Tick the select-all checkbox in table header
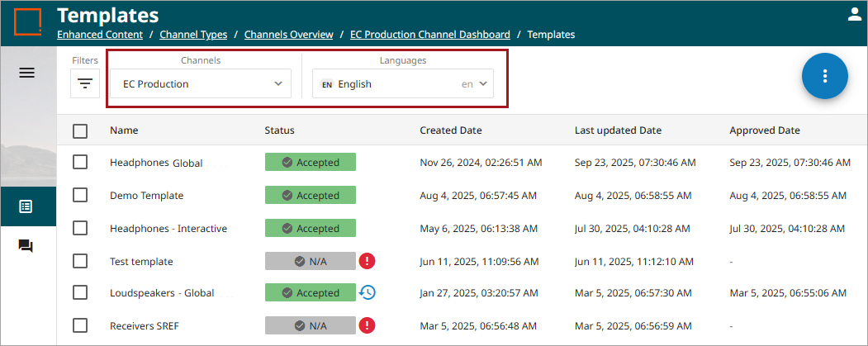Screen dimensions: 868x346 (80, 130)
